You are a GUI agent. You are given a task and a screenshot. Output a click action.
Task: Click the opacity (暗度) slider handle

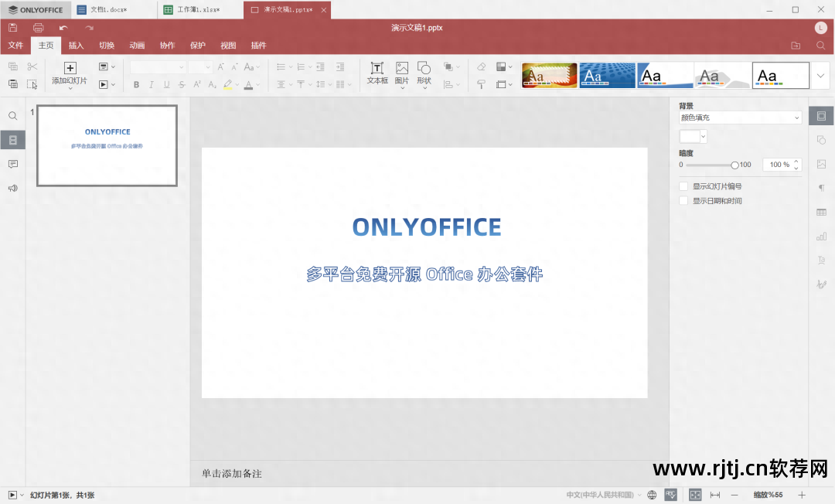(x=734, y=165)
